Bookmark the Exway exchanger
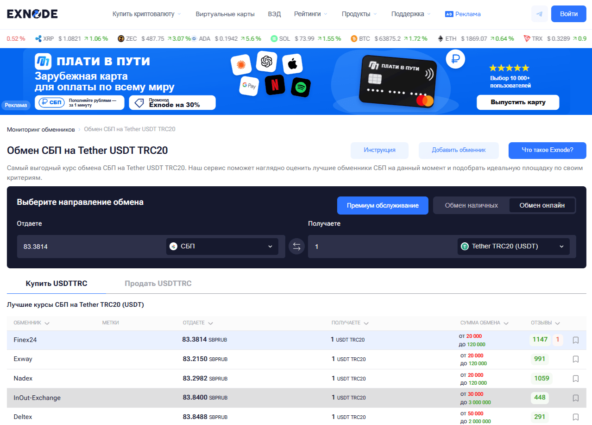The image size is (592, 425). click(575, 359)
